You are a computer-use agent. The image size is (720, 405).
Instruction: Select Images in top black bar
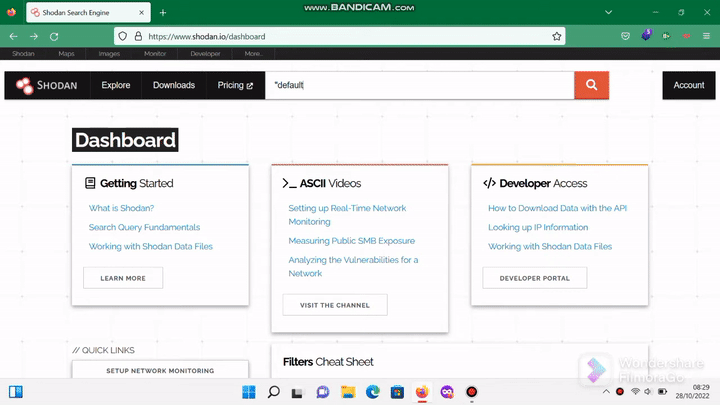[x=109, y=54]
